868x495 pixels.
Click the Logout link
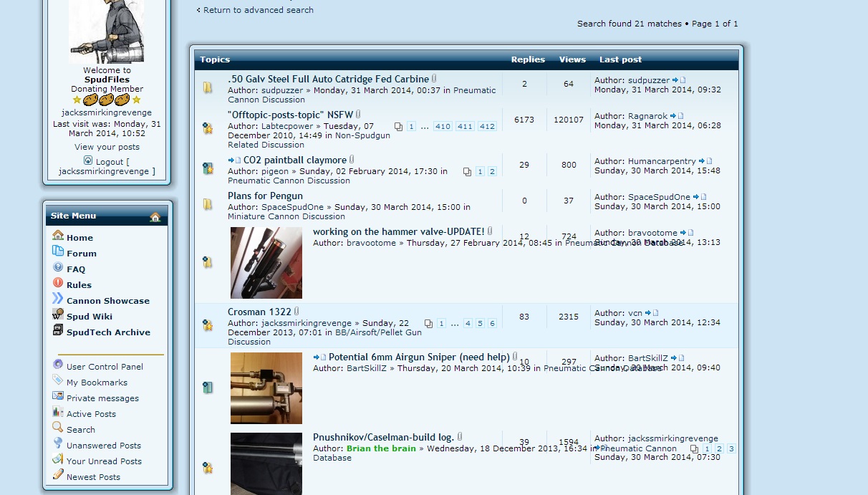pyautogui.click(x=110, y=162)
